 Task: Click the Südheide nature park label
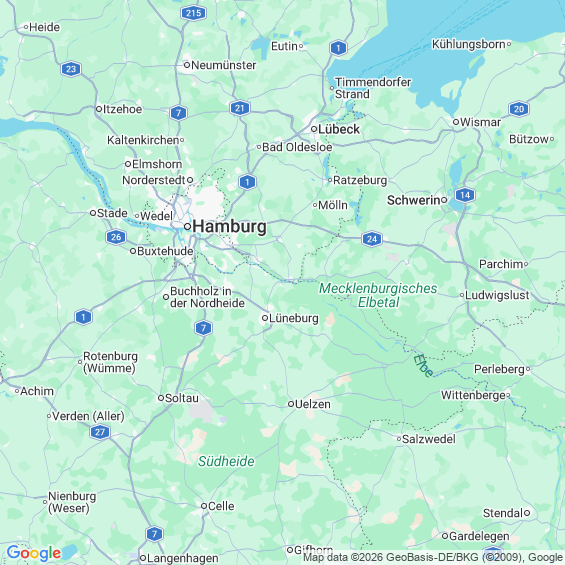tap(226, 461)
